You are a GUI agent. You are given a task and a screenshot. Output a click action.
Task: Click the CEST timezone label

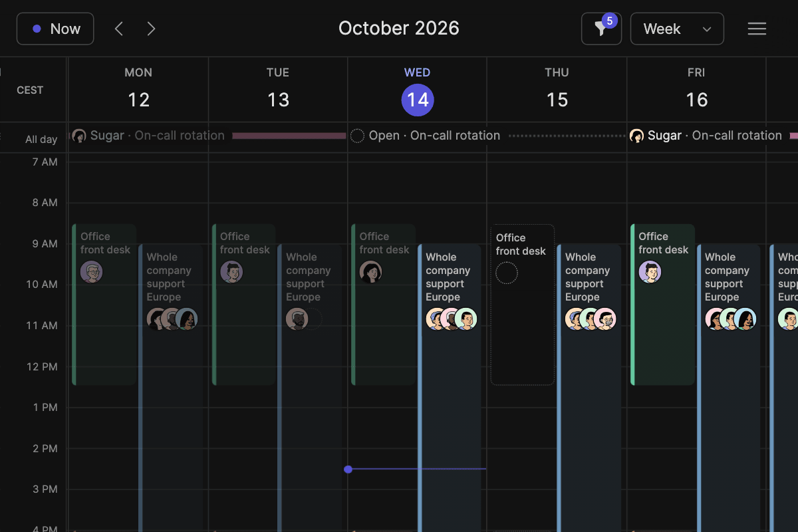click(x=30, y=90)
